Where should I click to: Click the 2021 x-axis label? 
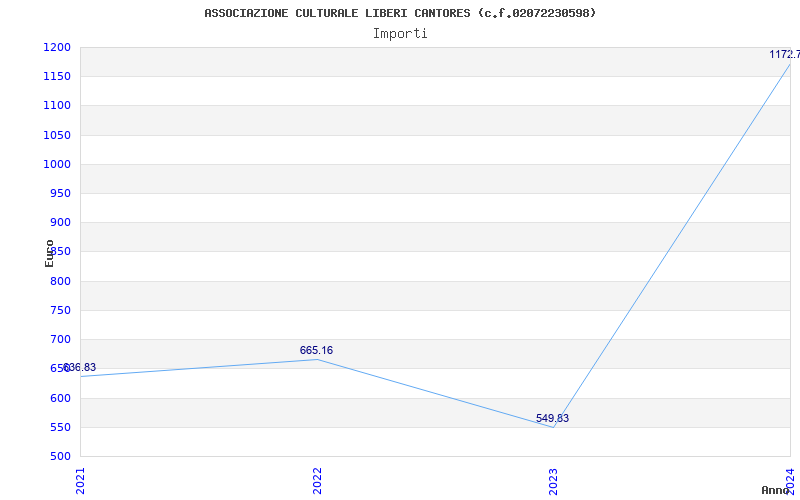(x=81, y=481)
